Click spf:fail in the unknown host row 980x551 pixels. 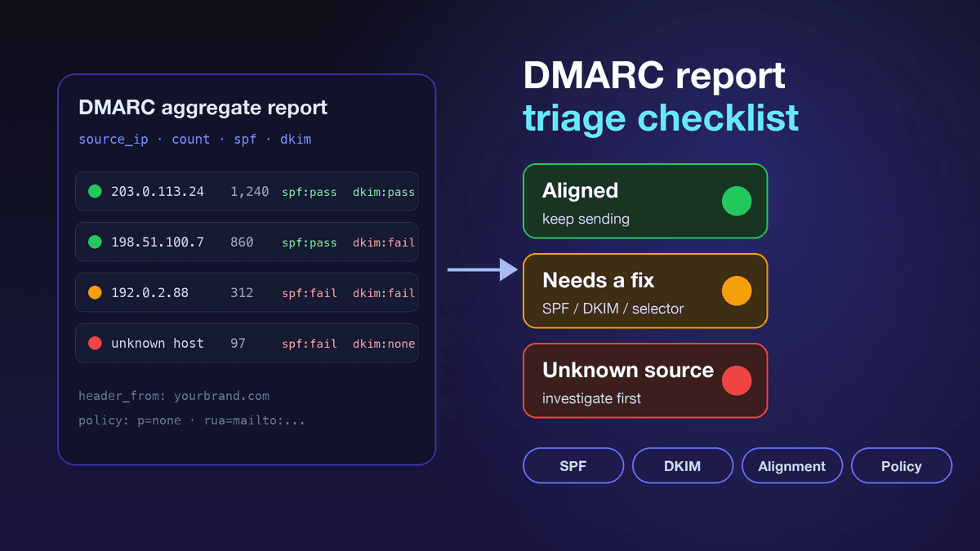click(x=310, y=344)
